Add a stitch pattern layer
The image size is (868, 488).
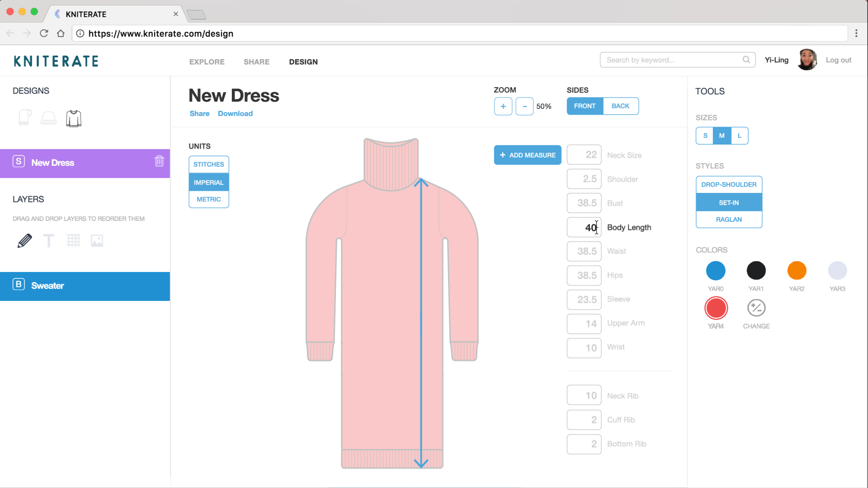coord(73,241)
